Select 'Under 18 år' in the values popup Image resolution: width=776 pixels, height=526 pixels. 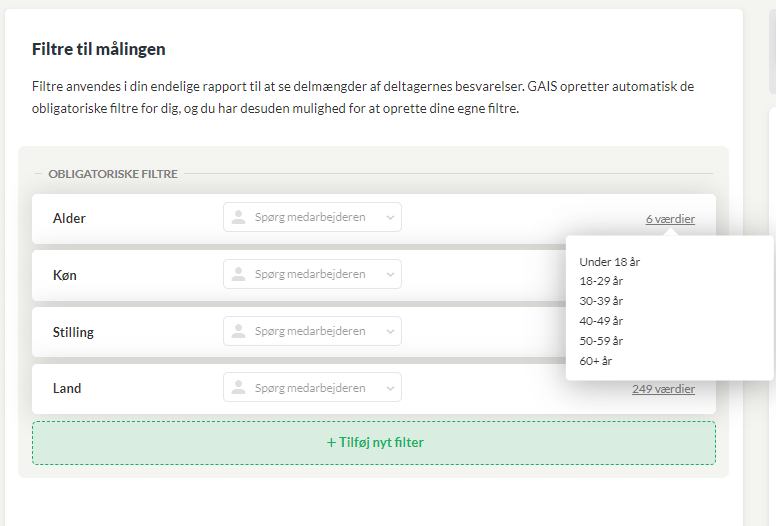coord(610,262)
